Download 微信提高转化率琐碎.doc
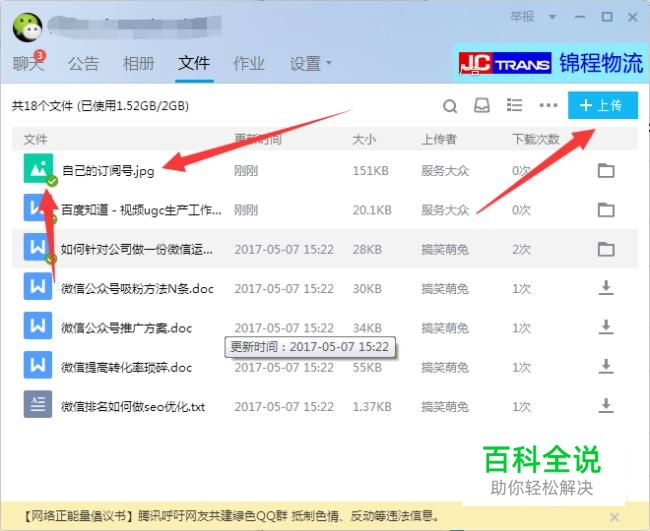The image size is (650, 531). click(x=606, y=366)
